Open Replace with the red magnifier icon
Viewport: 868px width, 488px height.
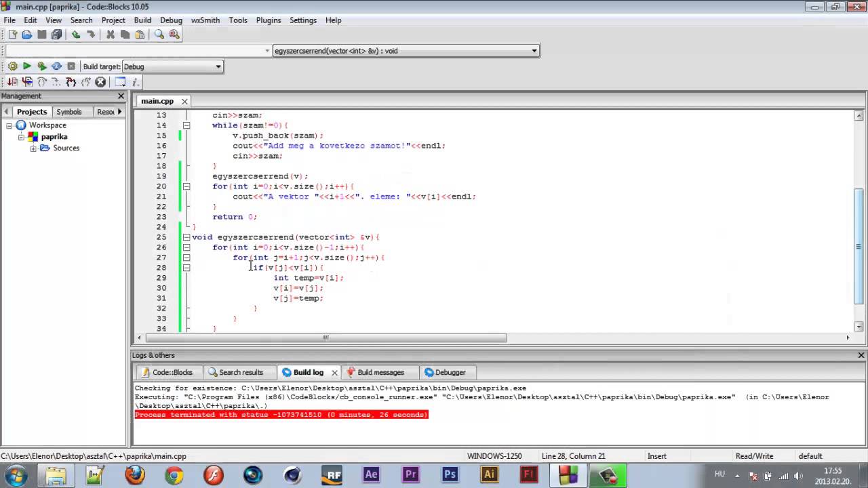[174, 35]
